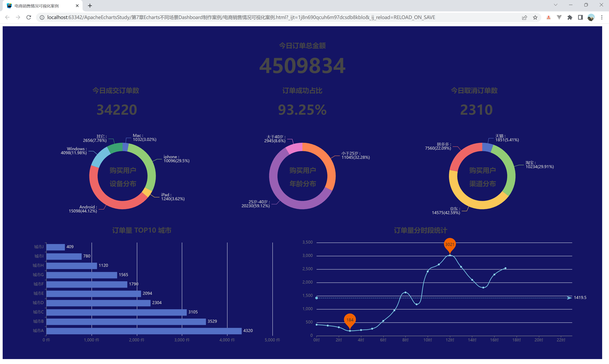The image size is (609, 364).
Task: Open the Vue DevTools extension icon
Action: tap(559, 17)
